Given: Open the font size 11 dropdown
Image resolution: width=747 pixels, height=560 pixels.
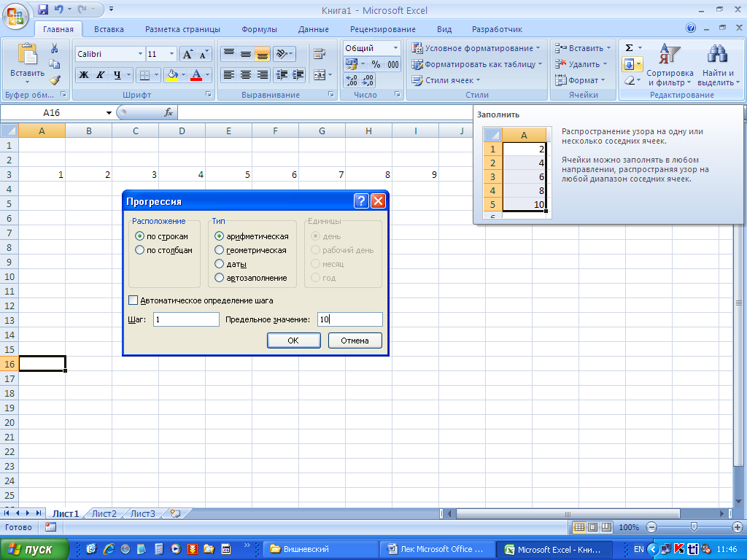Looking at the screenshot, I should coord(171,54).
